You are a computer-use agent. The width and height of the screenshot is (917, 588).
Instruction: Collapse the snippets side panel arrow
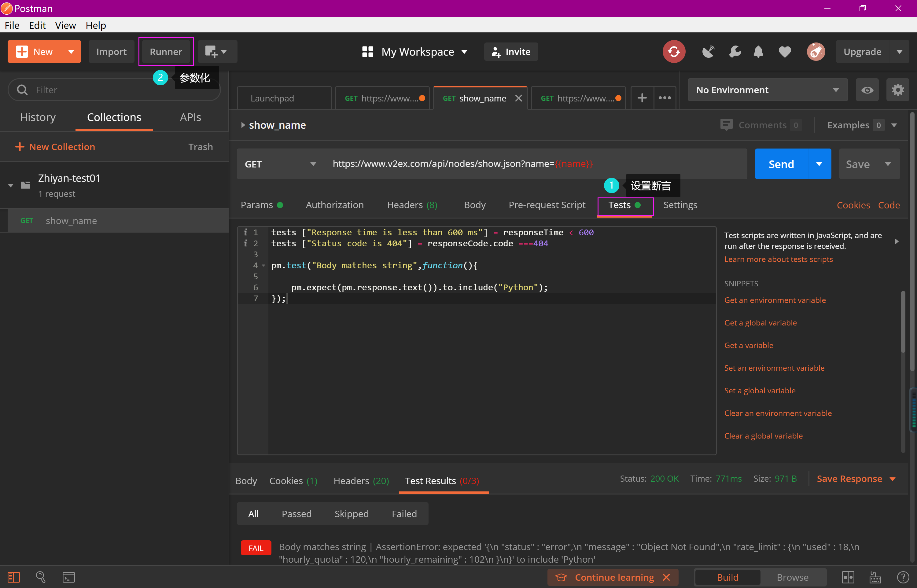pyautogui.click(x=897, y=241)
